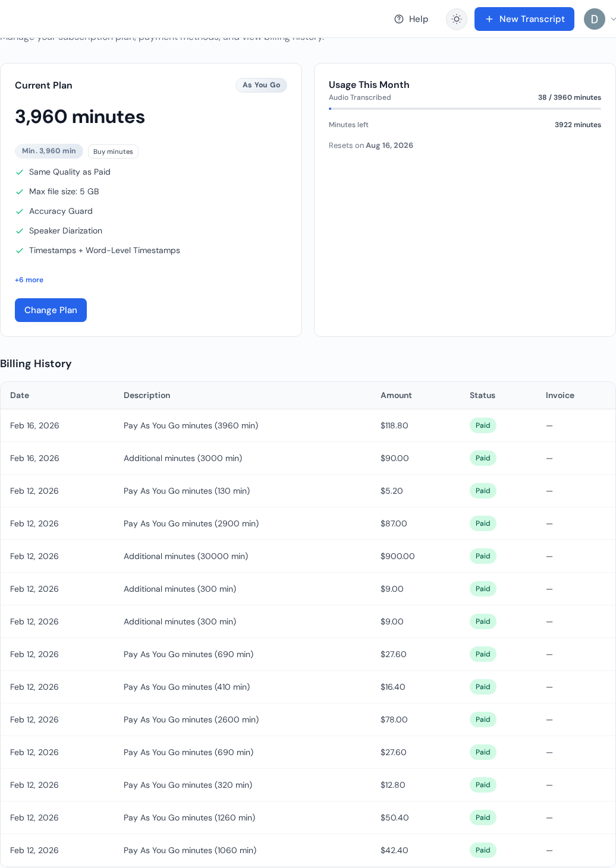The width and height of the screenshot is (616, 868).
Task: Click the Min. 3,960 min badge
Action: pyautogui.click(x=49, y=151)
